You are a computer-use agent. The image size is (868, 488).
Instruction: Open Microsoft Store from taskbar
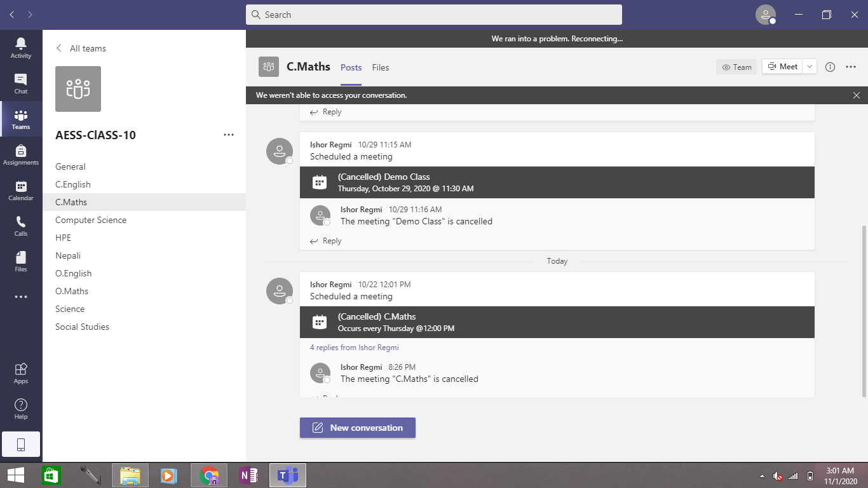click(51, 475)
